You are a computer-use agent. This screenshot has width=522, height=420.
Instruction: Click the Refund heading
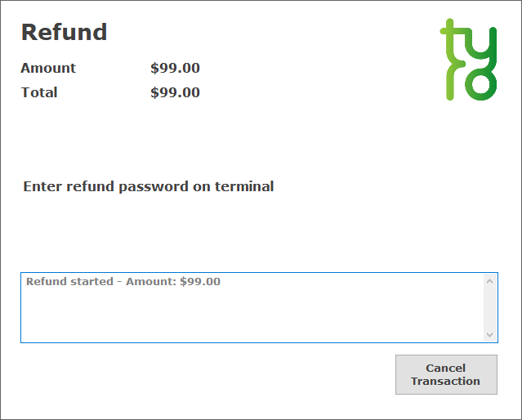click(x=64, y=32)
